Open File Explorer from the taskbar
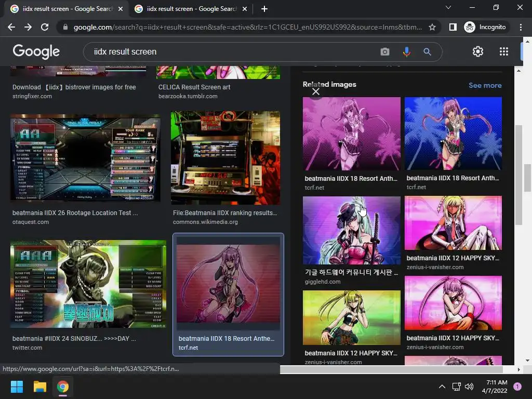 pyautogui.click(x=39, y=387)
